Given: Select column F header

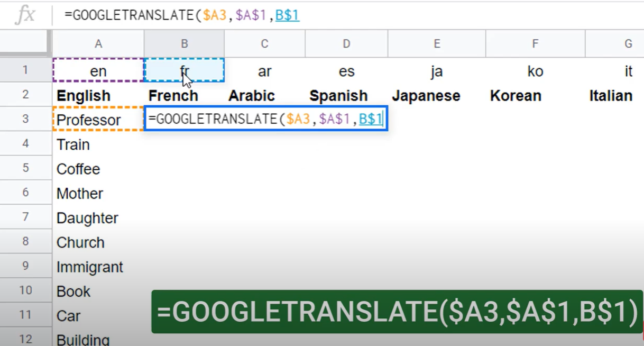Looking at the screenshot, I should coord(536,43).
